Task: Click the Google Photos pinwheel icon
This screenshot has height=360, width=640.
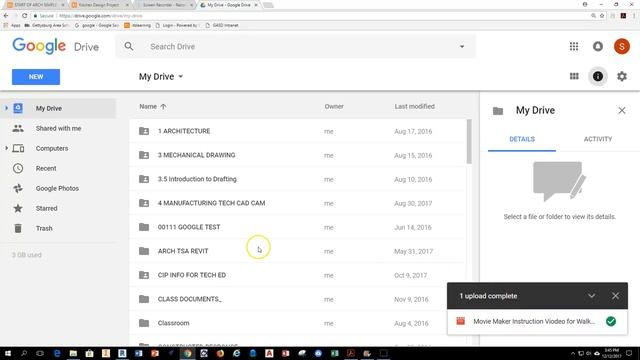Action: 18,188
